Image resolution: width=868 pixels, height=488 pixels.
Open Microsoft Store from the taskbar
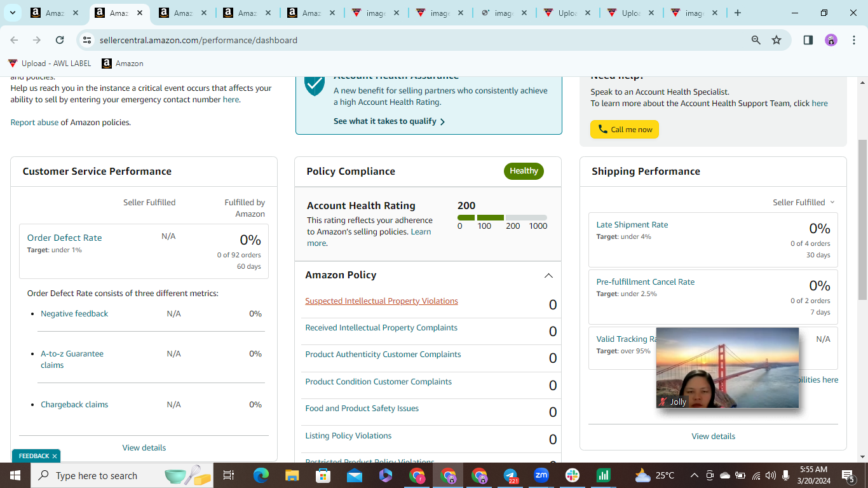click(x=323, y=475)
